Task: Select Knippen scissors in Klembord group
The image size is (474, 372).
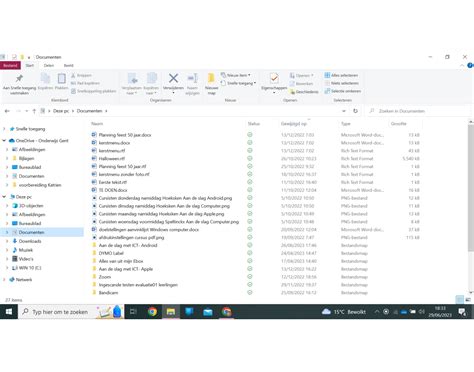Action: [81, 75]
